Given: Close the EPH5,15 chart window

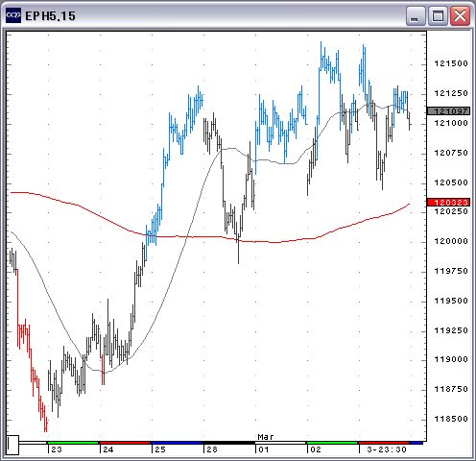Looking at the screenshot, I should [x=460, y=15].
